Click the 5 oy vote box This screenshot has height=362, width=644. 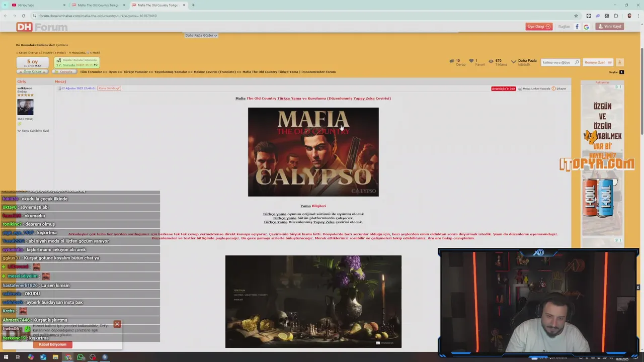click(32, 63)
